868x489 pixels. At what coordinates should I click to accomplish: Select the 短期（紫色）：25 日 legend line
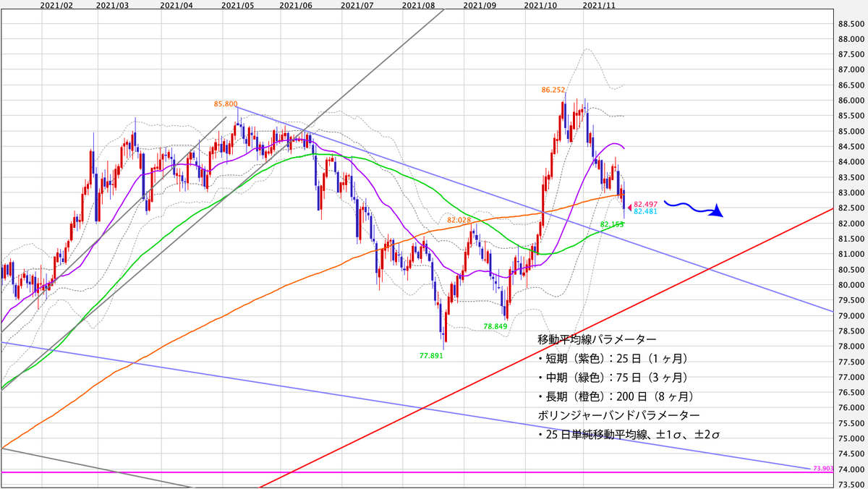point(612,358)
